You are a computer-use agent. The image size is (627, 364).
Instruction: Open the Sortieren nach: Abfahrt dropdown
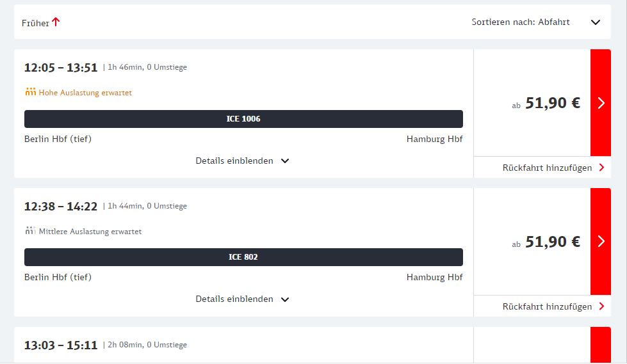[x=595, y=22]
